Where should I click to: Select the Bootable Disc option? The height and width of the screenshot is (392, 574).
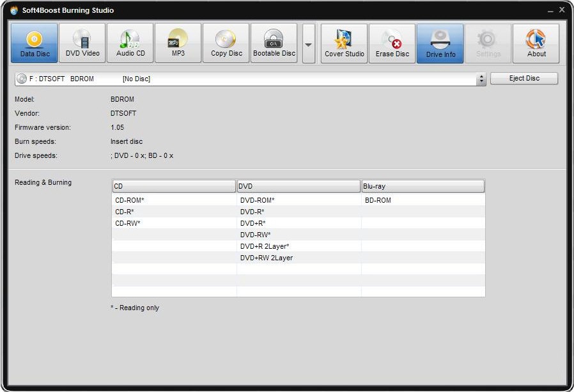pos(274,43)
